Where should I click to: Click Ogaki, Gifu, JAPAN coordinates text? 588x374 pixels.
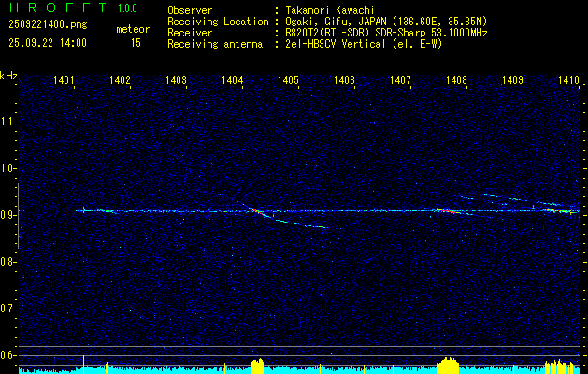coord(386,22)
